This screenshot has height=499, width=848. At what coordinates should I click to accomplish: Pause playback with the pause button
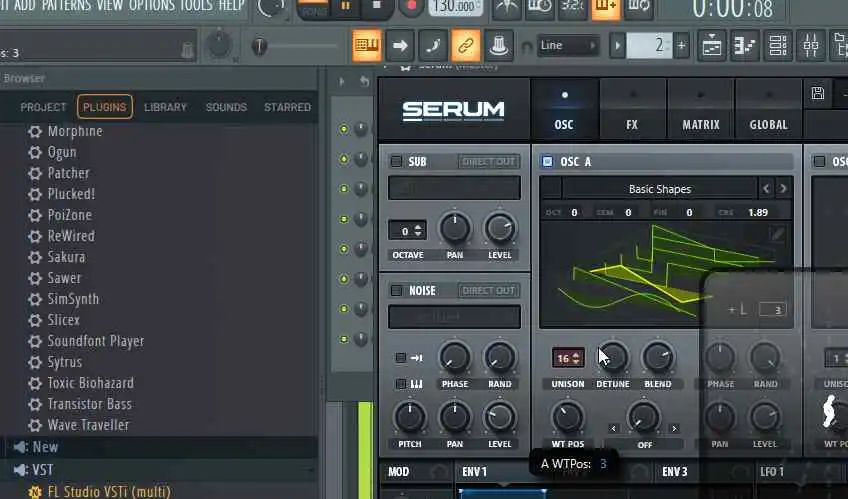(x=346, y=6)
